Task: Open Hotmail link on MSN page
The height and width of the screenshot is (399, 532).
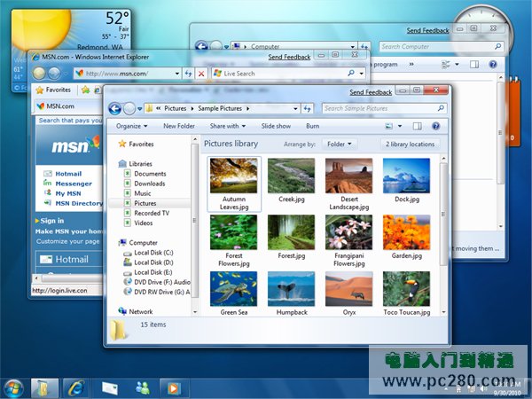Action: point(68,174)
